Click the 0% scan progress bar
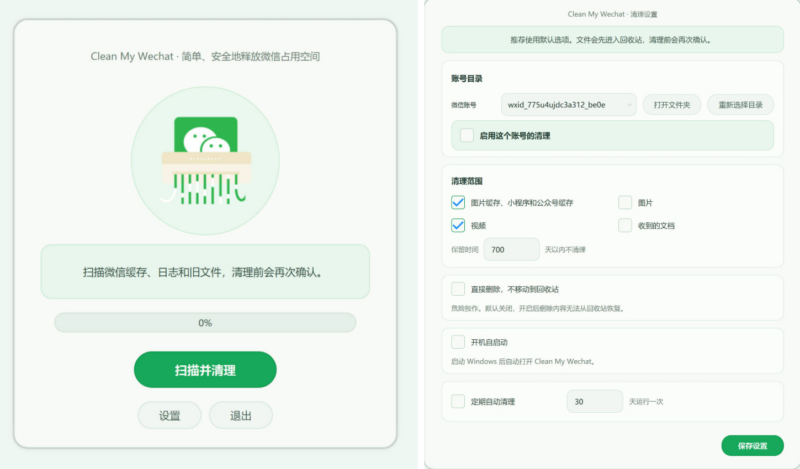This screenshot has height=469, width=800. [x=205, y=323]
